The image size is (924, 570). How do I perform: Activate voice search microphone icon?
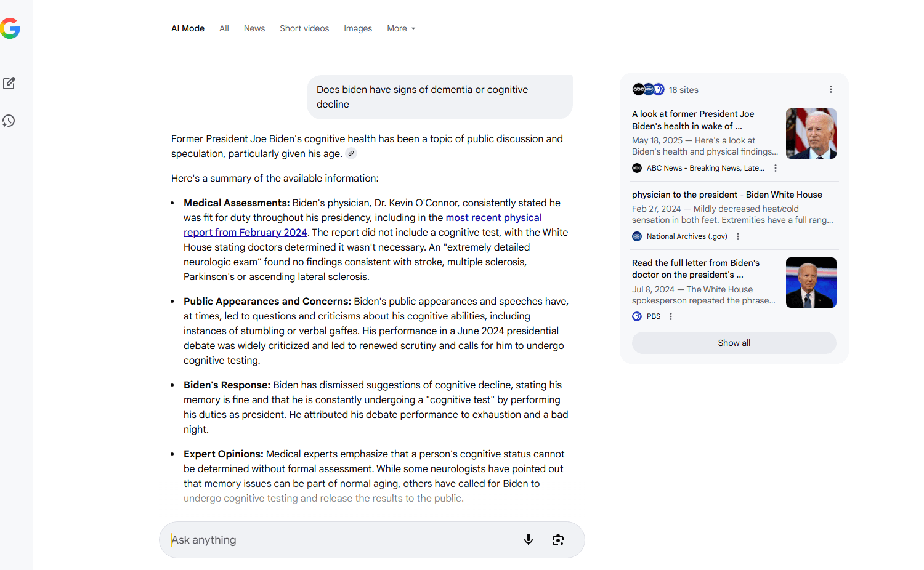tap(528, 540)
